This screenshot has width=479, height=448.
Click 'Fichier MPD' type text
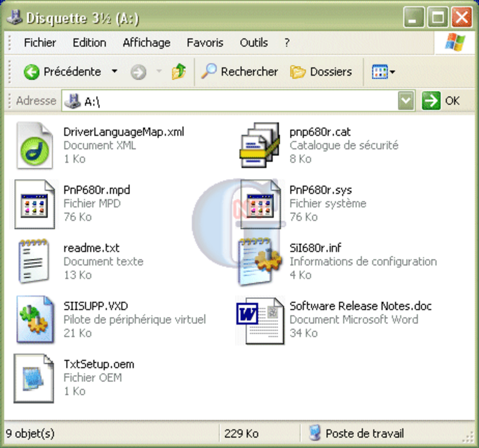[92, 203]
